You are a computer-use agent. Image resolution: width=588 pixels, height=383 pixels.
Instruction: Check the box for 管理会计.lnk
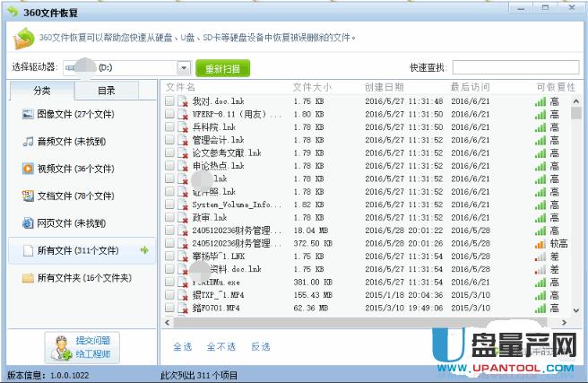pyautogui.click(x=170, y=140)
